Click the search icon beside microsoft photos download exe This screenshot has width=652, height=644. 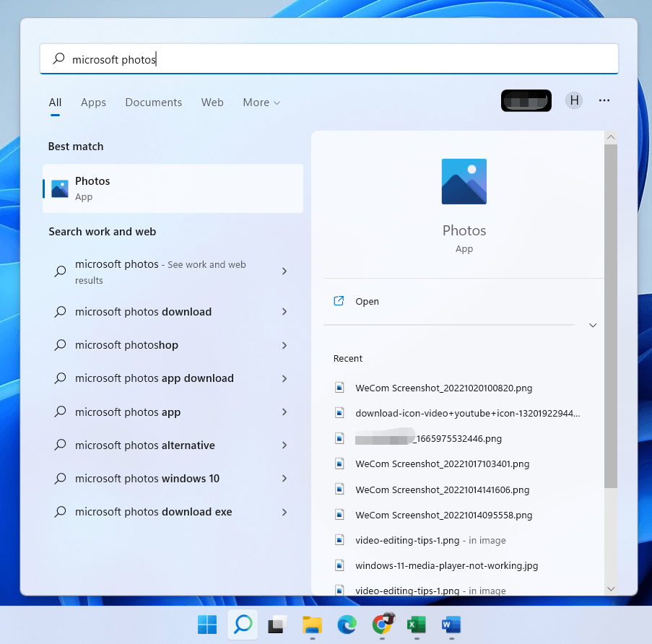point(61,512)
